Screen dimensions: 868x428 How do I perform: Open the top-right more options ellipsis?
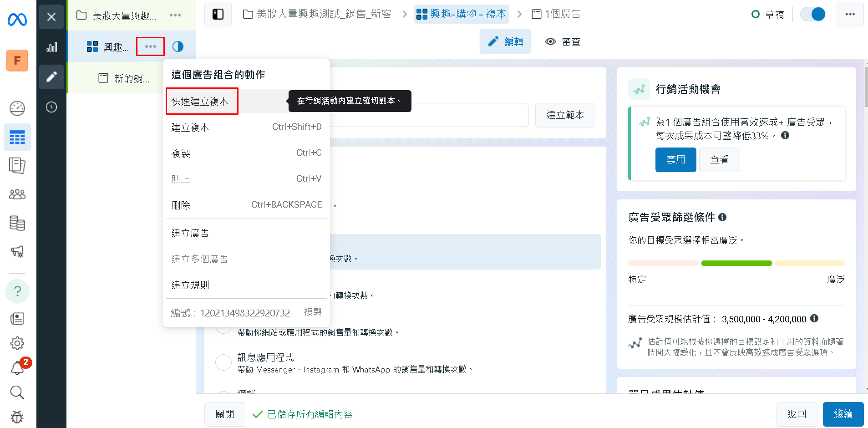pyautogui.click(x=850, y=14)
